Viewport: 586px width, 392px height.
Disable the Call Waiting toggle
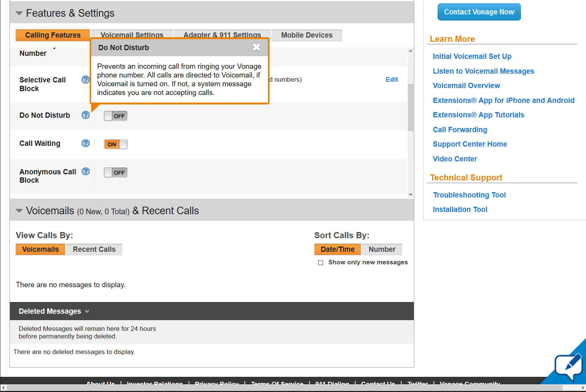point(116,144)
